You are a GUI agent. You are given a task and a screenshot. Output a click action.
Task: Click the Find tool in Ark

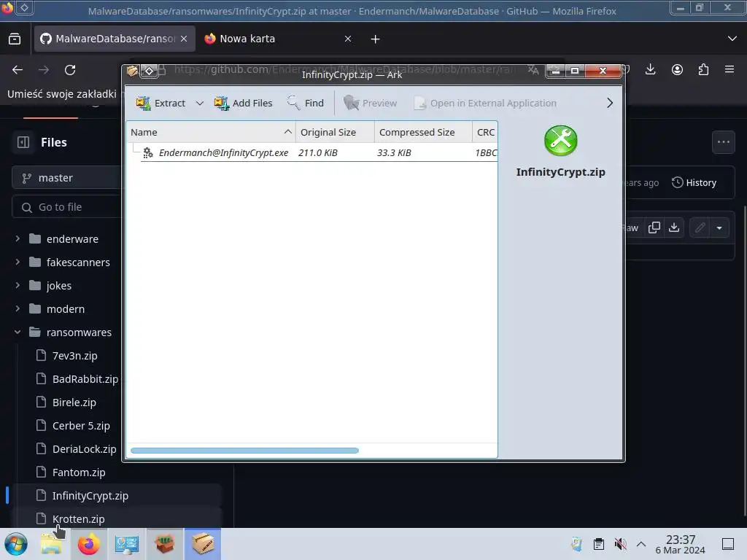[x=306, y=103]
